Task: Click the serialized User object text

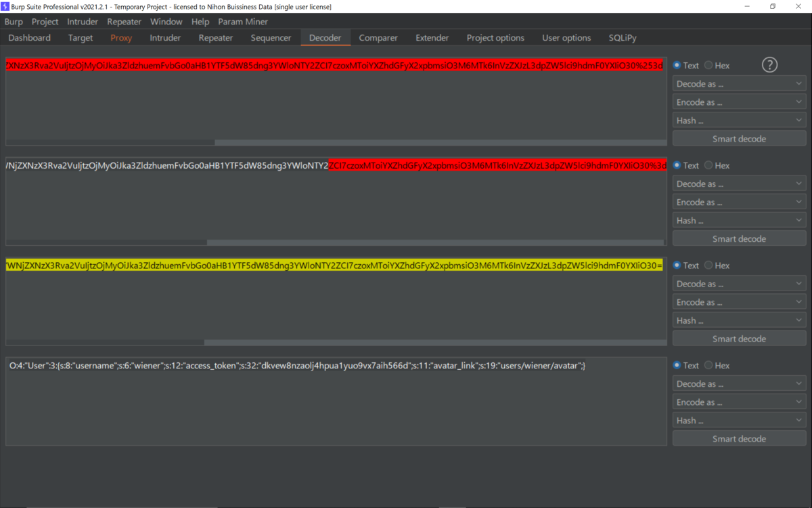Action: click(298, 366)
